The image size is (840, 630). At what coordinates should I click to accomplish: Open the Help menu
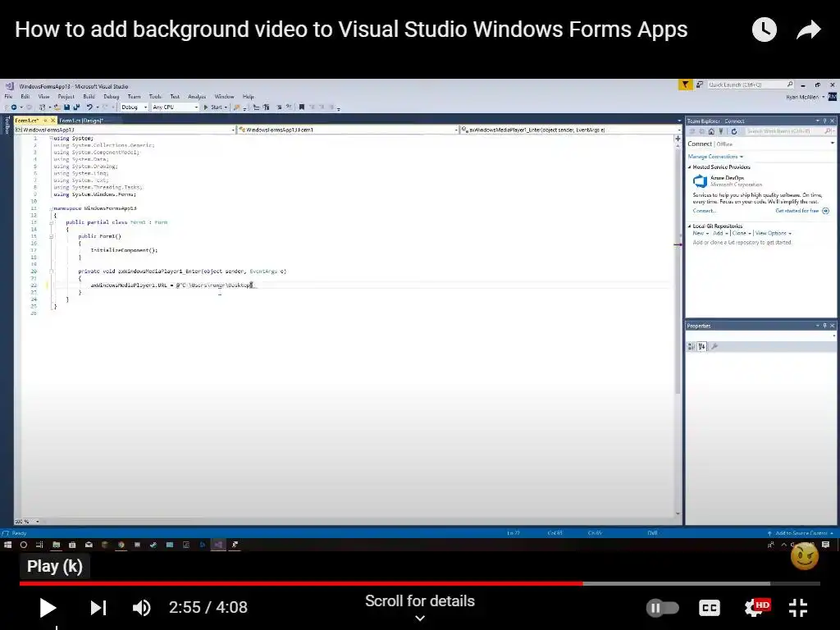click(x=248, y=97)
